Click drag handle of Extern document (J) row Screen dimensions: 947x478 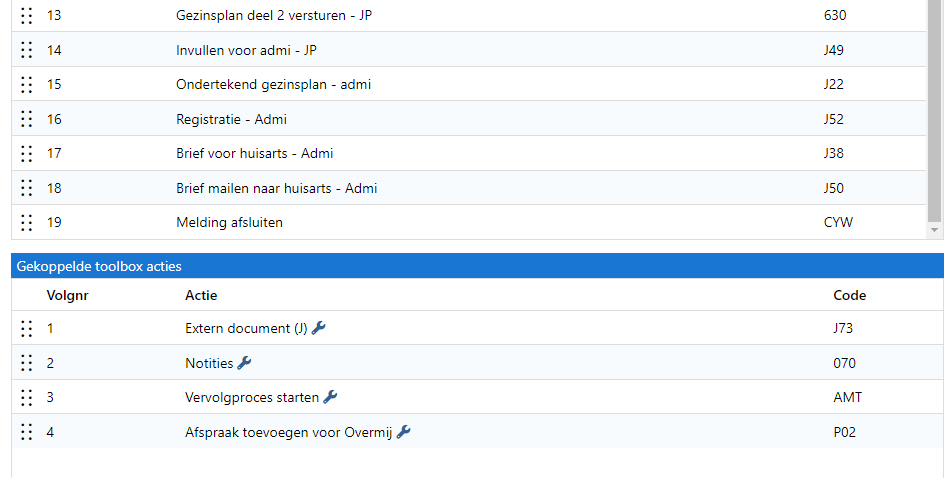tap(27, 328)
